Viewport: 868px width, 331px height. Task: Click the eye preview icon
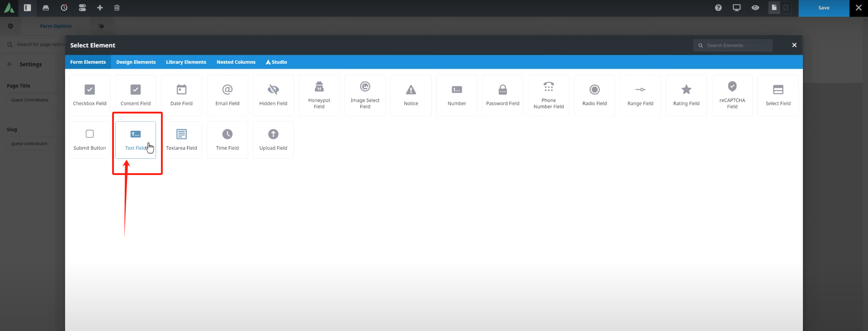tap(755, 8)
